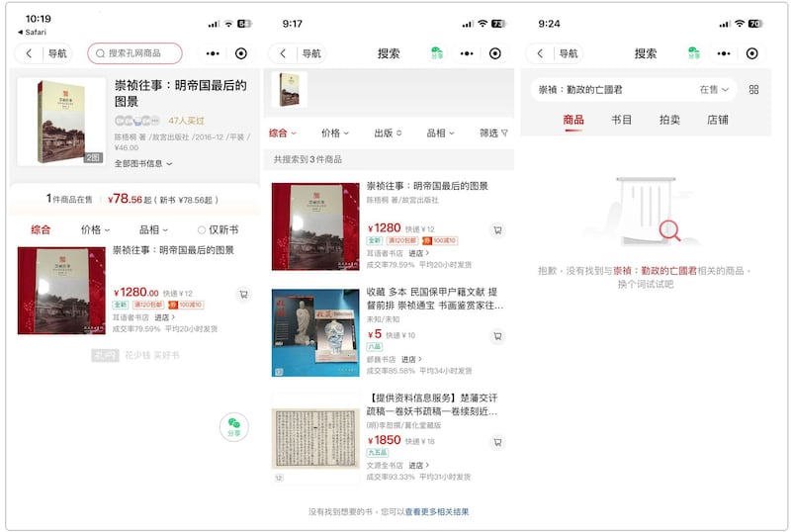The width and height of the screenshot is (791, 532).
Task: Add the ¥5 listing to cart
Action: coord(497,336)
